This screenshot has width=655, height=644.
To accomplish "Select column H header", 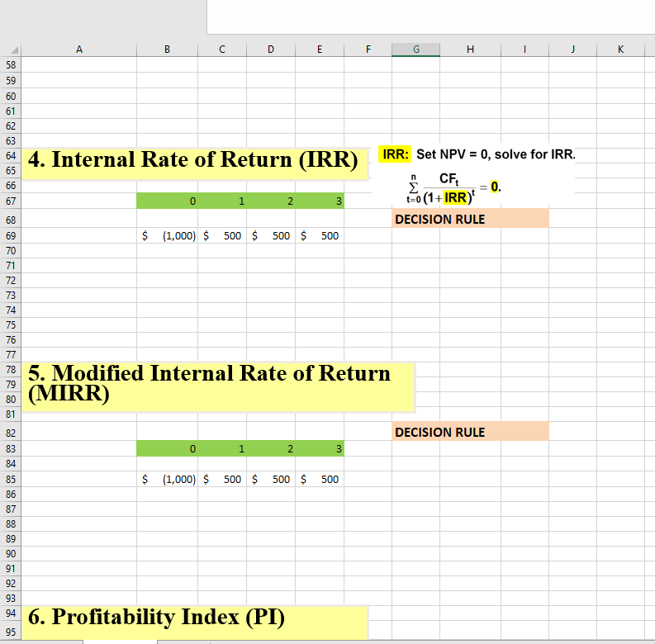I will [x=470, y=50].
